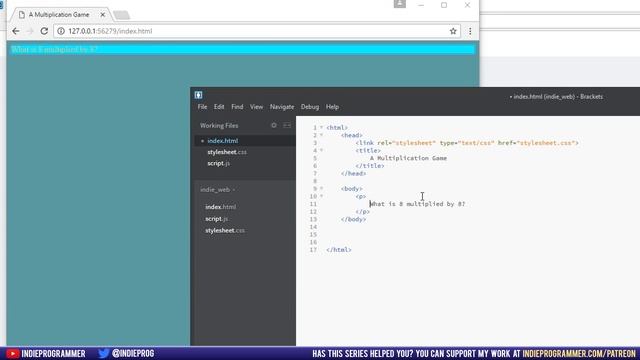Click the @INDIEPROG Twitter handle
This screenshot has height=360, width=640.
tap(133, 353)
